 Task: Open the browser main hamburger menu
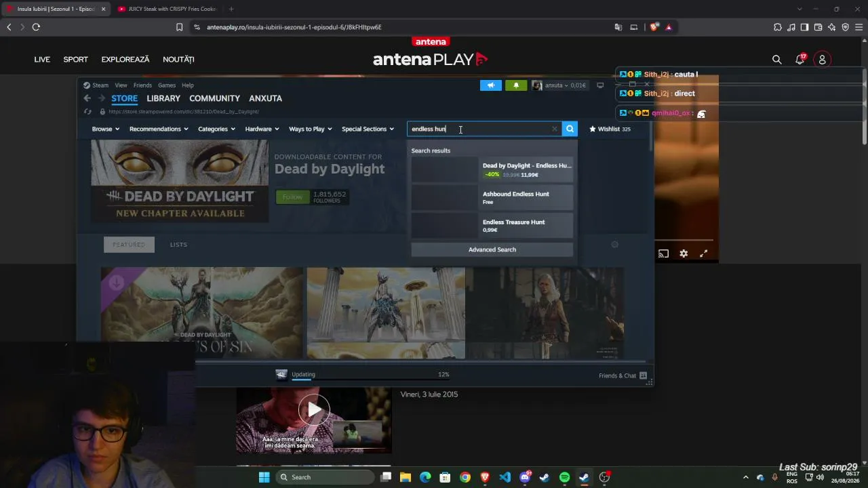tap(859, 27)
